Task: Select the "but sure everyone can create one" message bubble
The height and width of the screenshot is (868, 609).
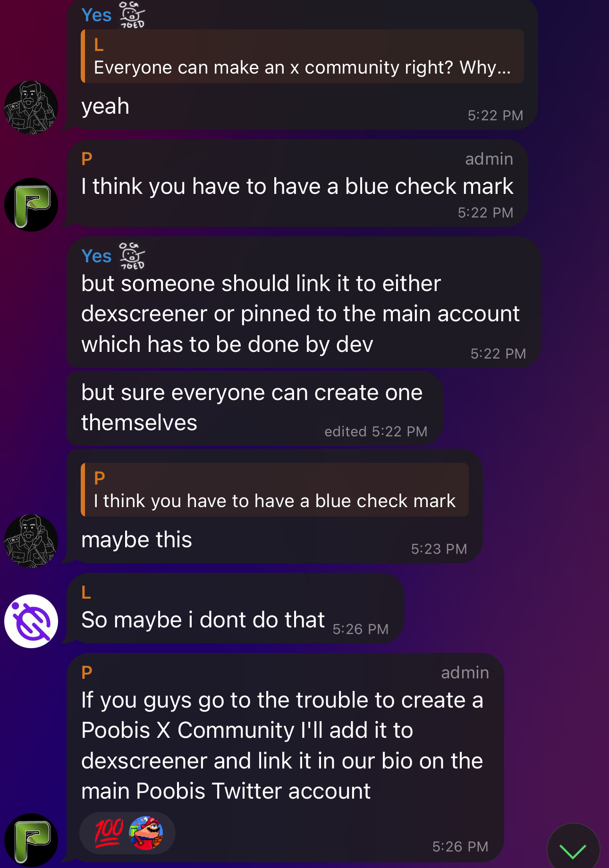Action: (x=255, y=408)
